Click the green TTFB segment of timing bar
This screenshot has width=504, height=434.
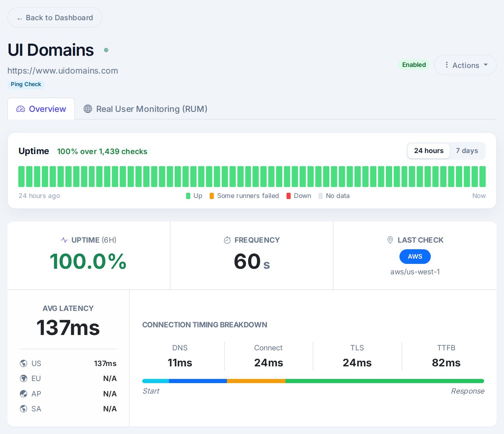pos(385,381)
